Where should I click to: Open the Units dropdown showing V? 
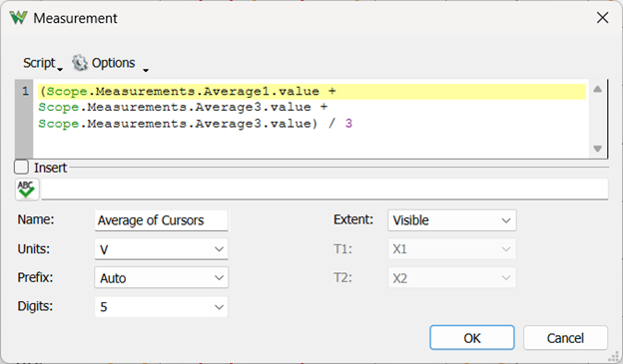coord(162,249)
